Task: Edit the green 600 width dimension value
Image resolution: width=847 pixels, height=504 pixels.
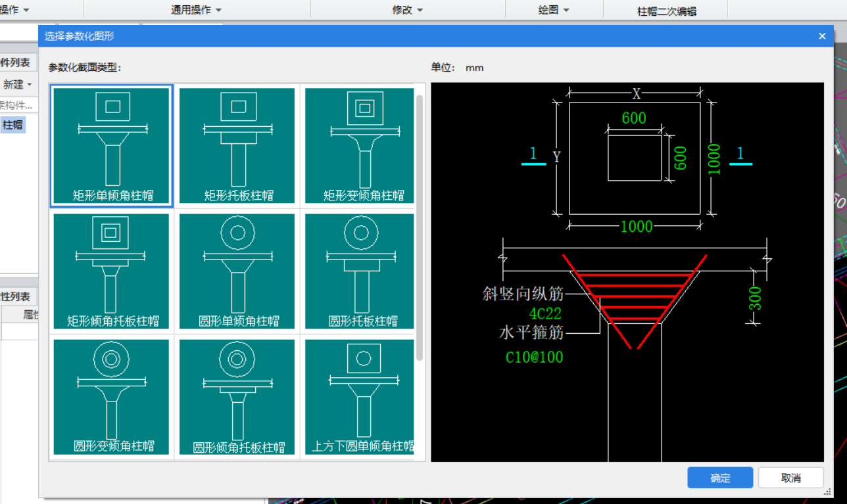Action: click(634, 118)
